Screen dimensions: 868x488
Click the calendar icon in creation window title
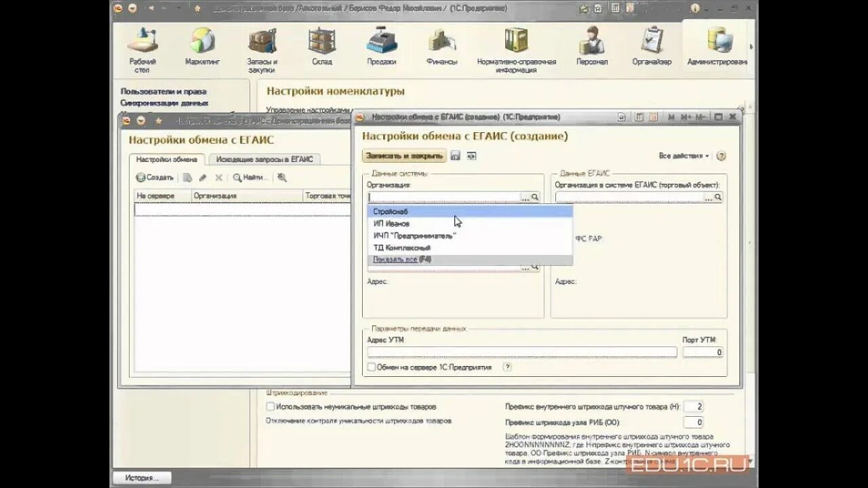pyautogui.click(x=653, y=117)
